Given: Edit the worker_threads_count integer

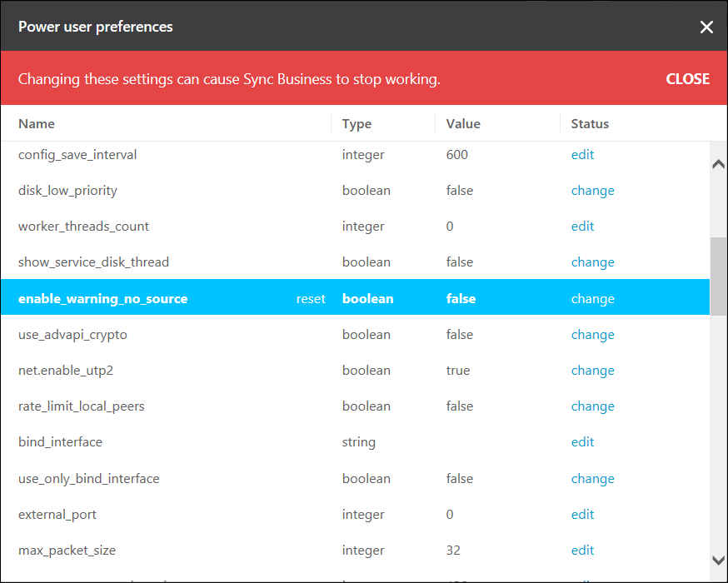Looking at the screenshot, I should pyautogui.click(x=582, y=227).
